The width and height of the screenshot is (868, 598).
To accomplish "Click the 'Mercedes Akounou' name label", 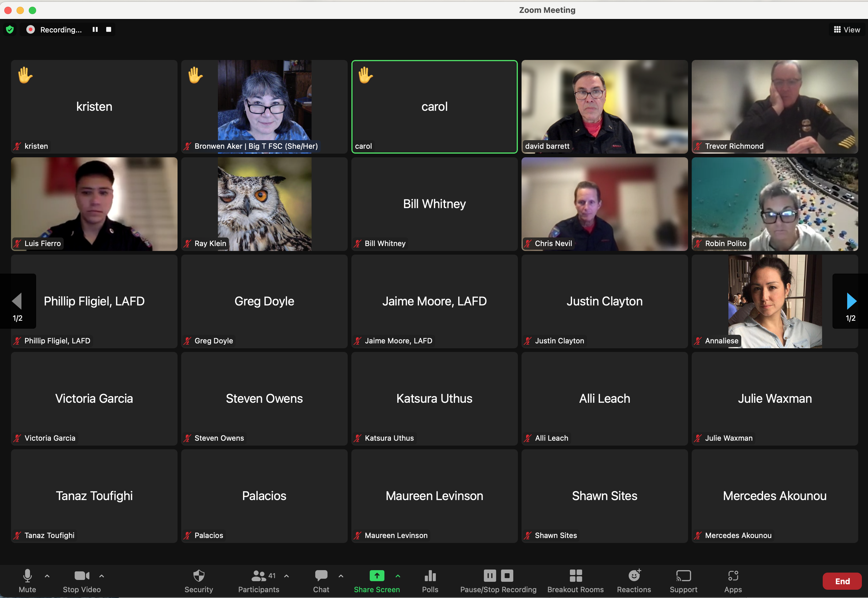I will (x=738, y=536).
